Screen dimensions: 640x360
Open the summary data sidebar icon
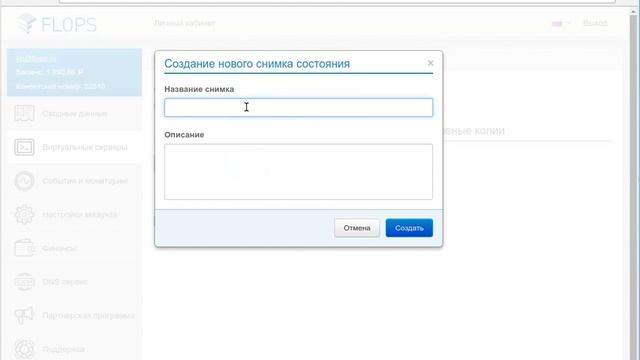point(24,113)
